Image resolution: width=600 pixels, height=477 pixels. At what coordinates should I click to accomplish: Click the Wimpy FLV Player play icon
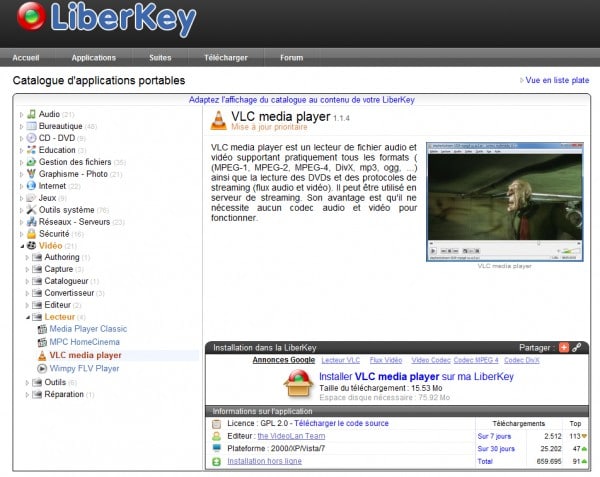click(x=42, y=368)
